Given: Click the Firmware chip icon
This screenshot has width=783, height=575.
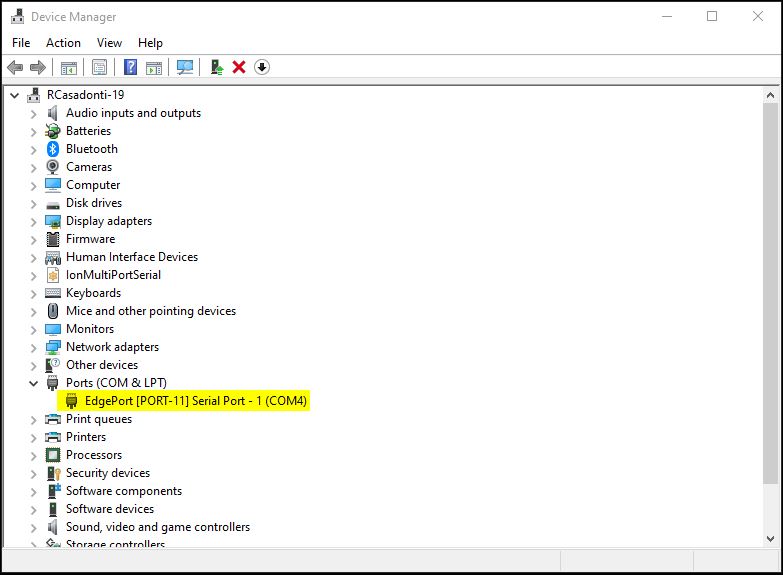Looking at the screenshot, I should coord(53,239).
